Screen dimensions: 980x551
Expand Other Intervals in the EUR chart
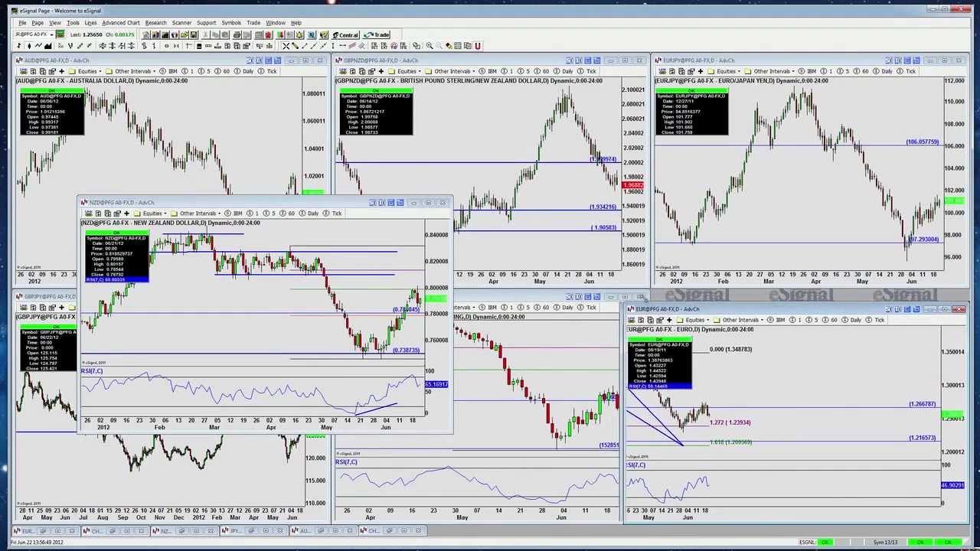pos(740,320)
